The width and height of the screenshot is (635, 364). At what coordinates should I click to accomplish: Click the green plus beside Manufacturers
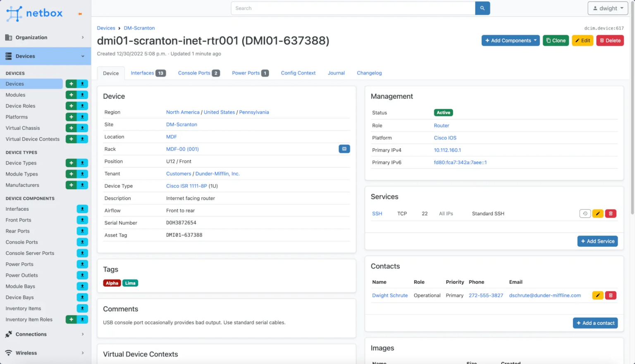[71, 185]
